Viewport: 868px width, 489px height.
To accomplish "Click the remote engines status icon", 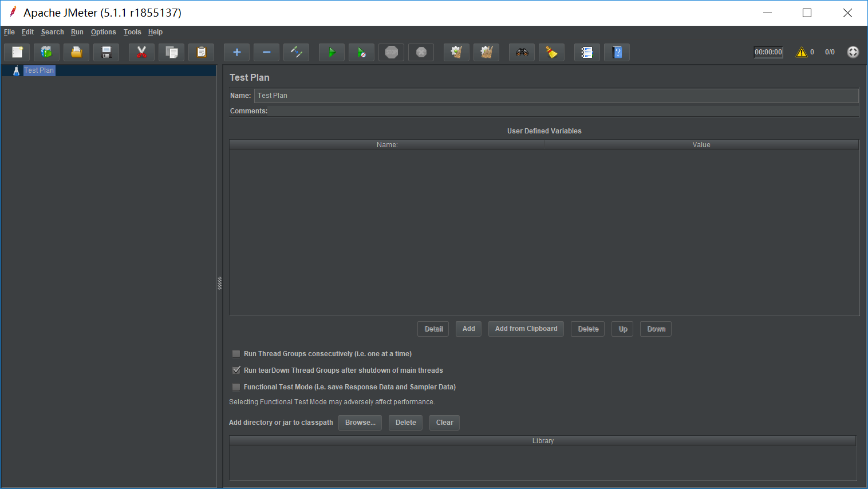I will (853, 52).
